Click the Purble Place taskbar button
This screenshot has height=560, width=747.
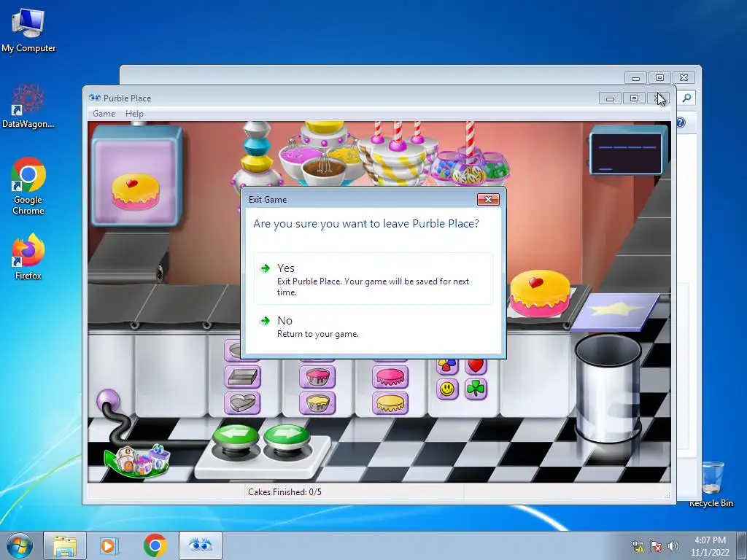point(201,545)
